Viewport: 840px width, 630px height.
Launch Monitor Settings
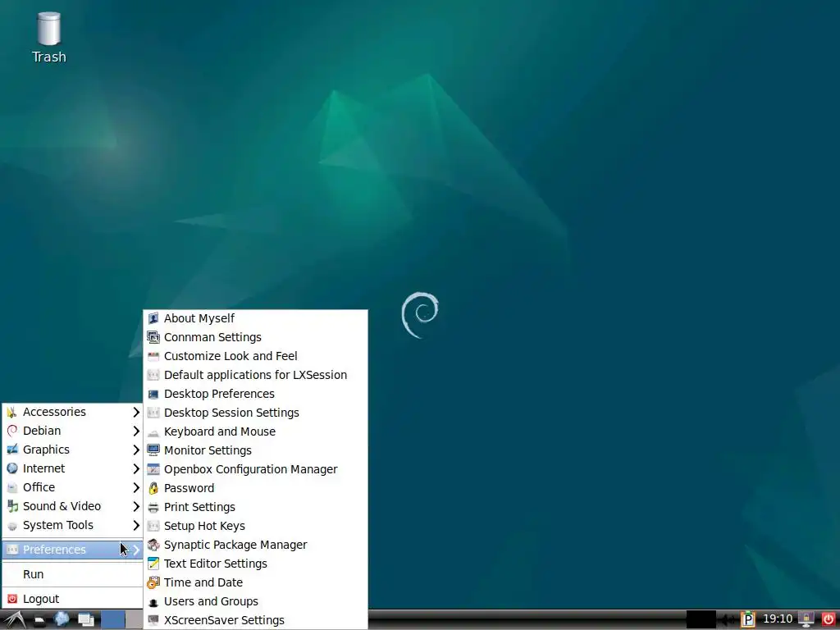tap(256, 450)
